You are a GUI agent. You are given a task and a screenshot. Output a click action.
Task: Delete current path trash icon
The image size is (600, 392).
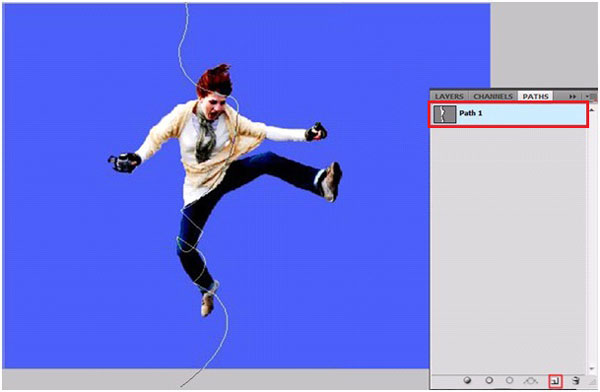tap(576, 381)
